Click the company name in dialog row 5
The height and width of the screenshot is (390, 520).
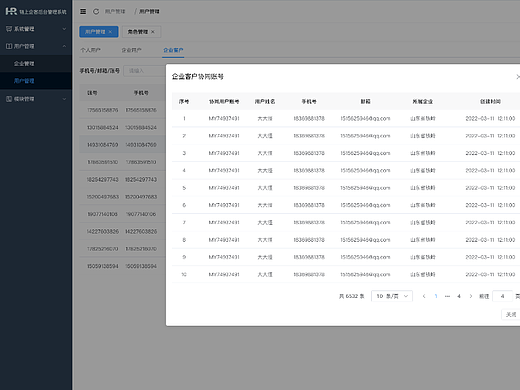click(x=423, y=188)
